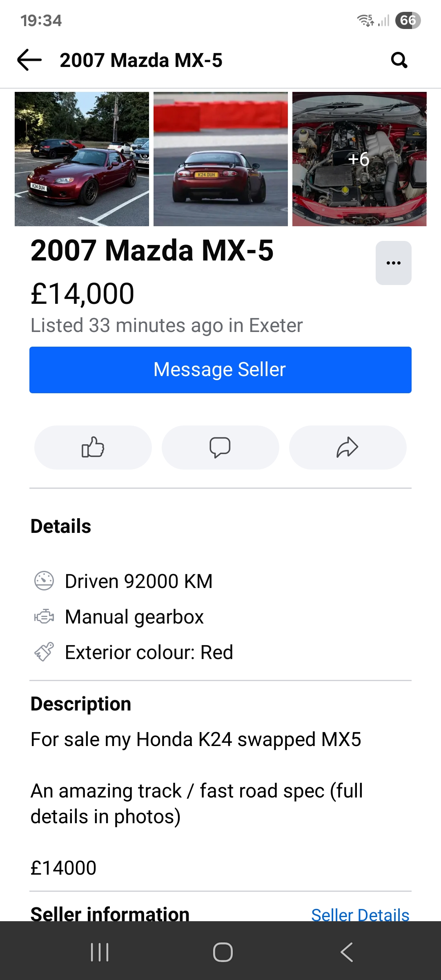The width and height of the screenshot is (441, 980).
Task: Tap the Honda K24 swapped description text
Action: click(x=196, y=739)
